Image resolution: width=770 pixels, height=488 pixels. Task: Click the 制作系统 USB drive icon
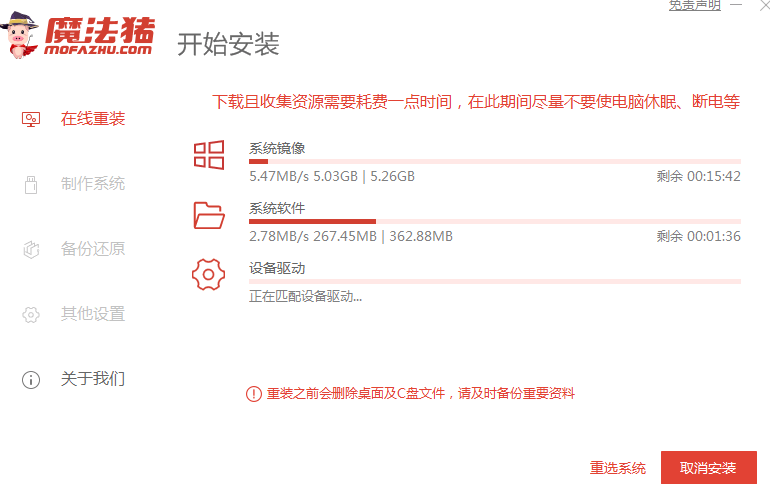pos(31,184)
